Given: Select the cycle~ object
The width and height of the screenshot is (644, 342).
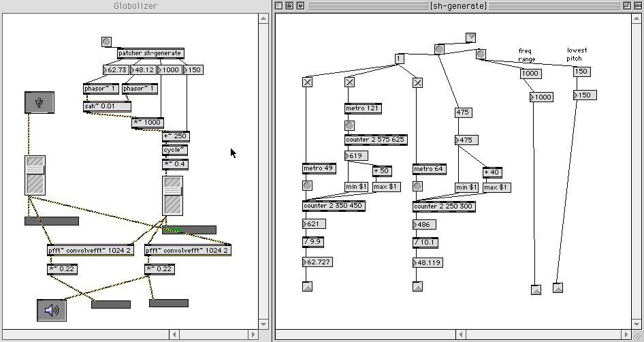Looking at the screenshot, I should click(x=176, y=150).
